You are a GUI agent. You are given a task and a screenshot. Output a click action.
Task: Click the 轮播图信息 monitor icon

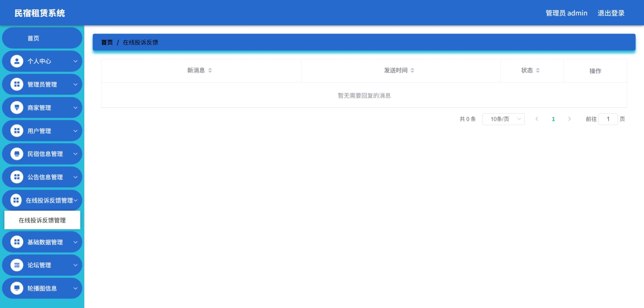click(x=17, y=288)
